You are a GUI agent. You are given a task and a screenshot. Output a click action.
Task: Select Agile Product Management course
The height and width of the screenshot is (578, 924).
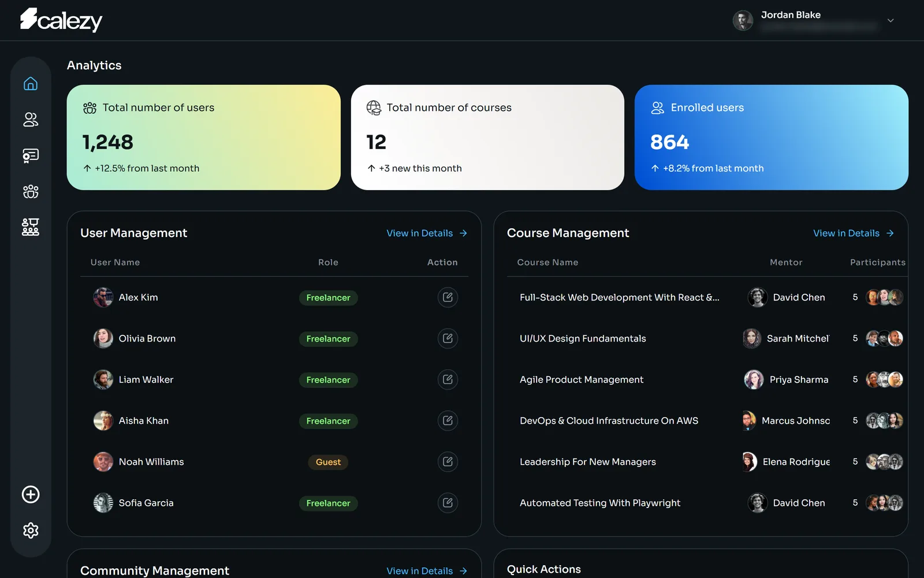click(582, 379)
